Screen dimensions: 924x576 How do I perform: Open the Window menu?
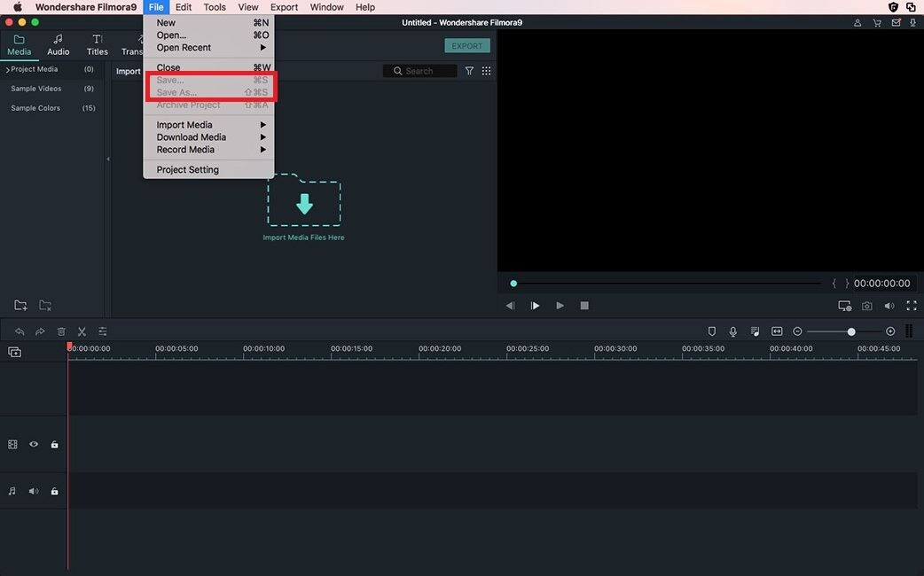coord(326,7)
